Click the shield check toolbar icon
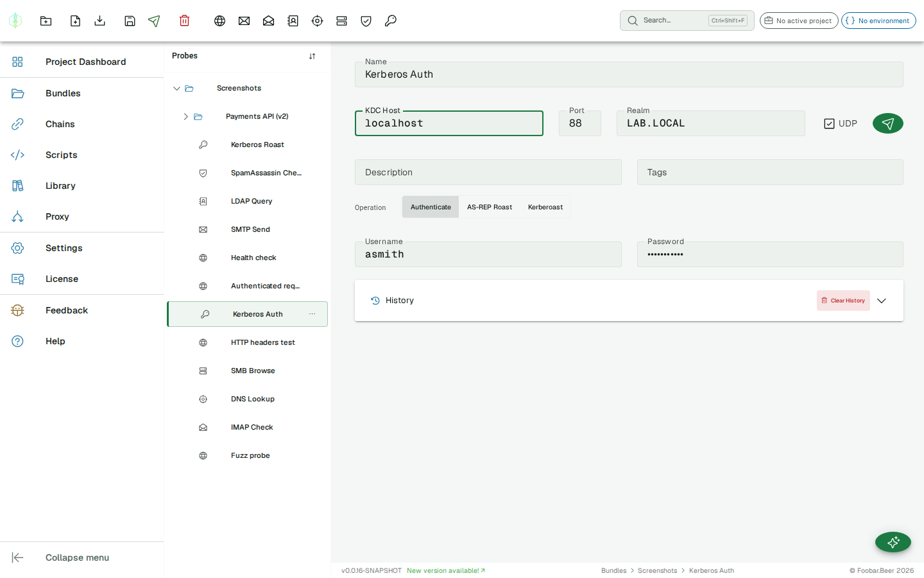Viewport: 924px width, 578px height. [x=366, y=21]
